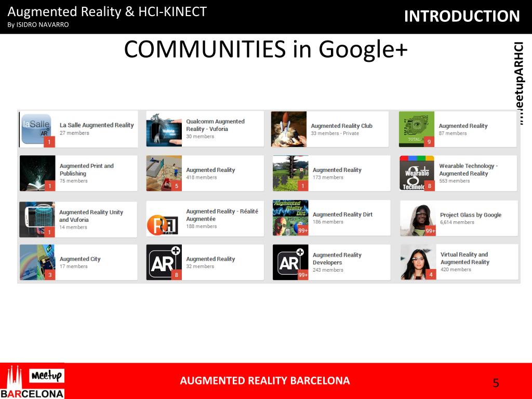532x399 pixels.
Task: Click thumbnail of 418-member Augmented Reality community
Action: (164, 174)
